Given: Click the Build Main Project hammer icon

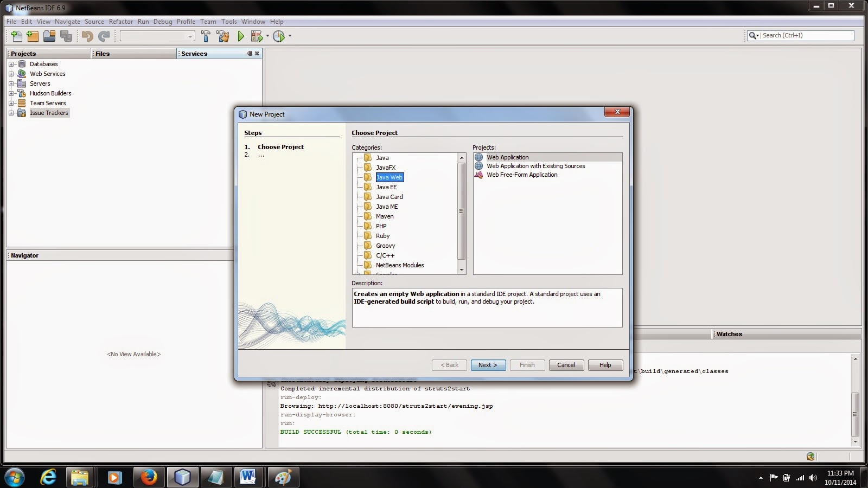Looking at the screenshot, I should click(206, 36).
